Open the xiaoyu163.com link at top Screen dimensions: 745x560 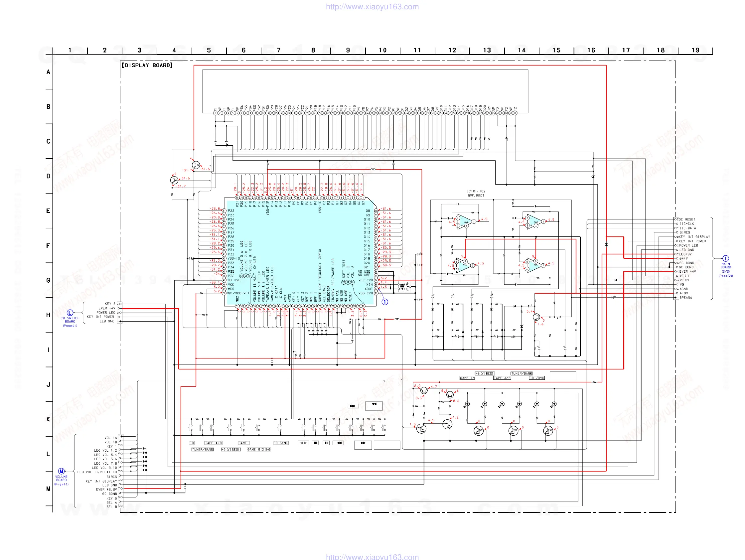click(x=372, y=7)
